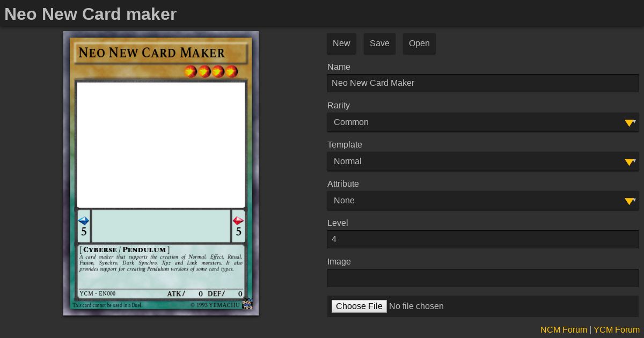Click the YCM - EN000 serial text
Viewport: 644px width, 338px height.
coord(98,293)
